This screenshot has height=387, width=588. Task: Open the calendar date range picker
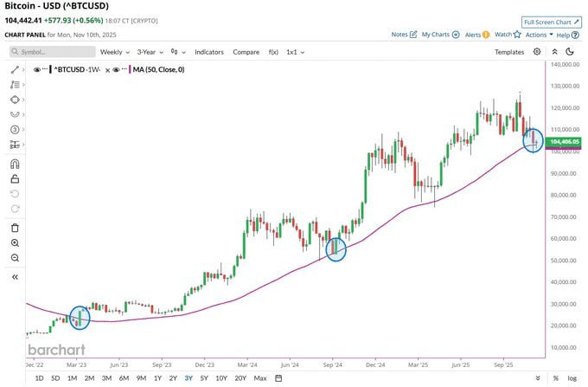point(279,377)
